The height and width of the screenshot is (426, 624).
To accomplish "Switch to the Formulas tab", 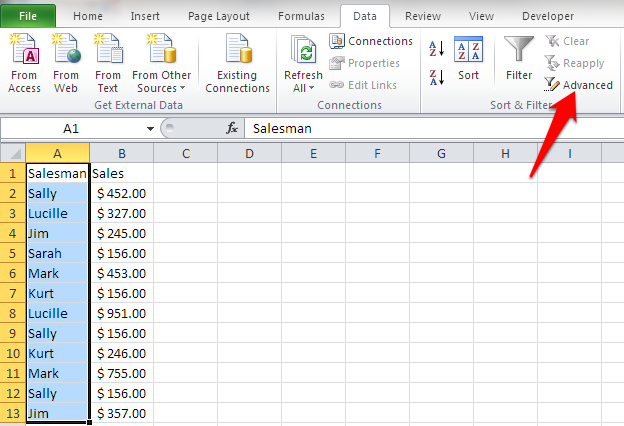I will pyautogui.click(x=301, y=16).
